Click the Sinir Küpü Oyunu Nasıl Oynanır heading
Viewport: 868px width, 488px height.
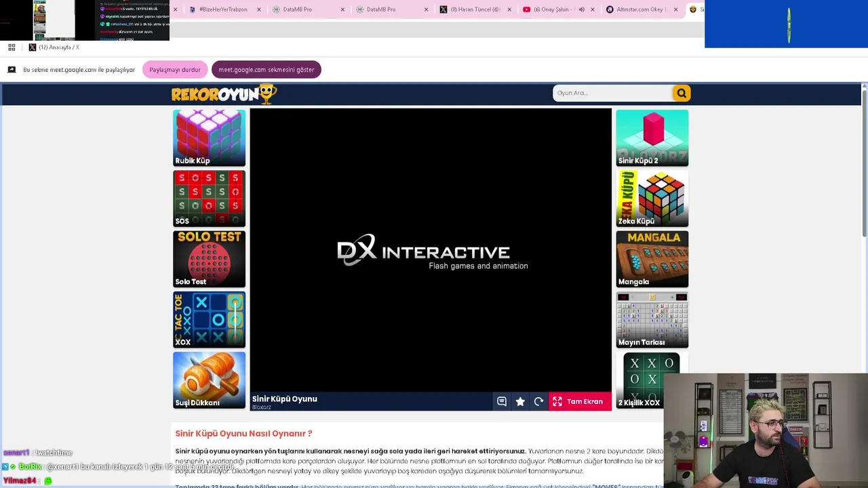(243, 434)
